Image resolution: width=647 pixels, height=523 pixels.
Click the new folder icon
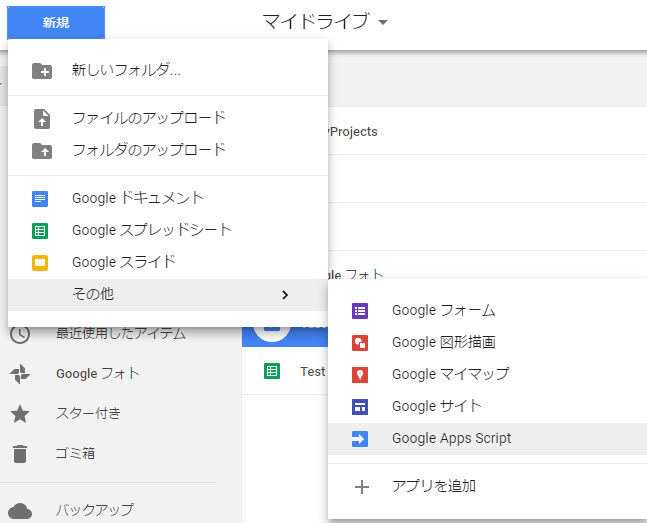[42, 71]
